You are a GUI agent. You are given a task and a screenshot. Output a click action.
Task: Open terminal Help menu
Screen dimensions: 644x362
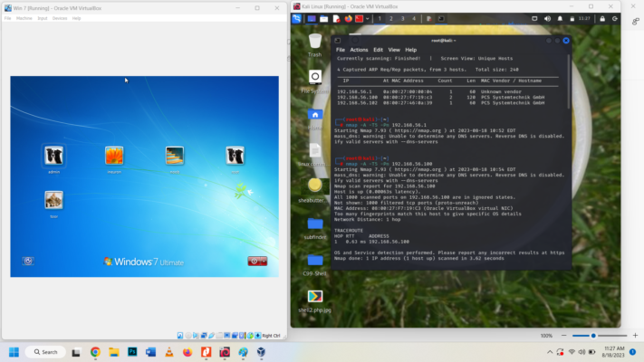410,50
